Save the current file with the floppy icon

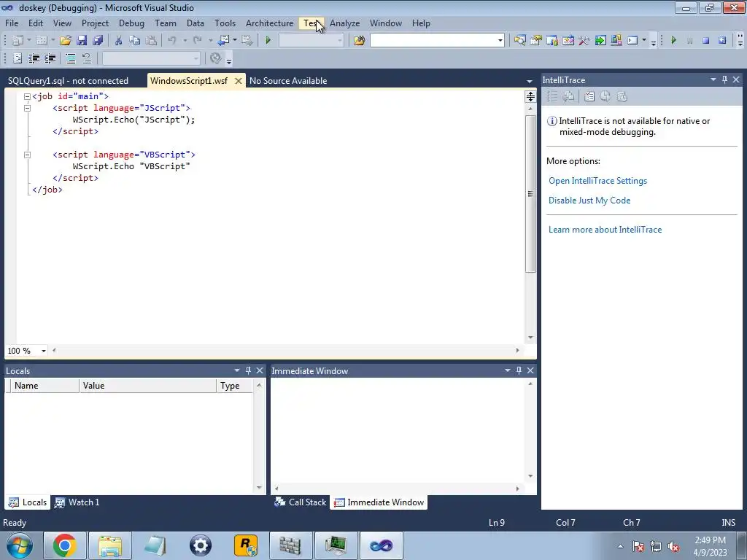(82, 41)
